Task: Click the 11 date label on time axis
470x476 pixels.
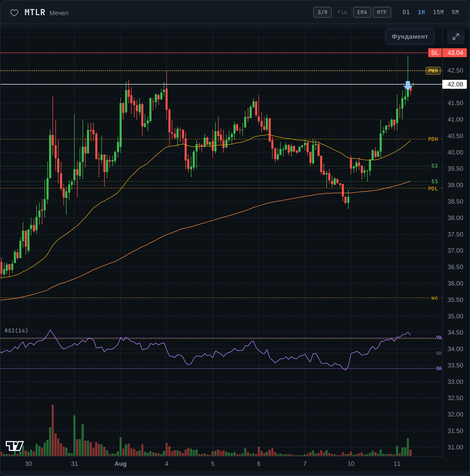Action: [397, 464]
